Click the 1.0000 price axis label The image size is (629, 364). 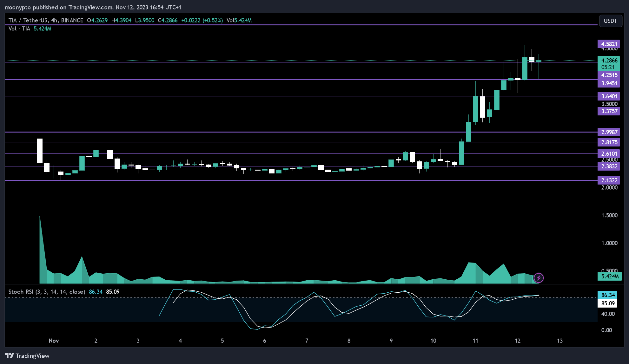(x=609, y=243)
